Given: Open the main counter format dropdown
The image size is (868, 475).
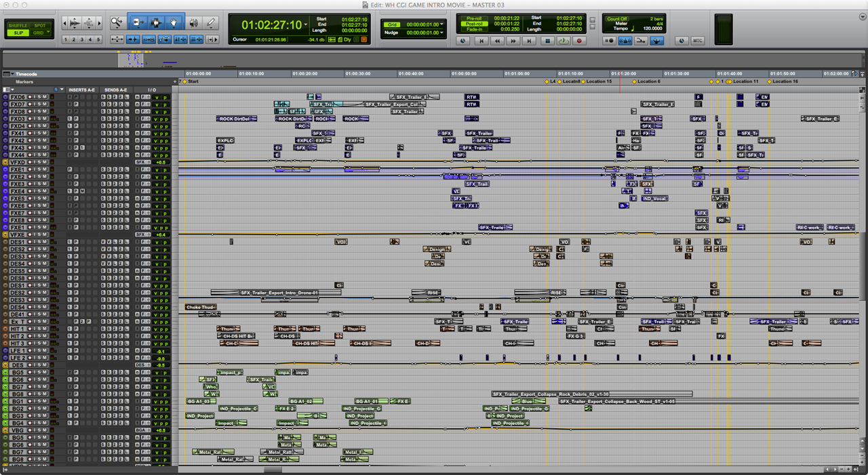Looking at the screenshot, I should click(x=307, y=24).
